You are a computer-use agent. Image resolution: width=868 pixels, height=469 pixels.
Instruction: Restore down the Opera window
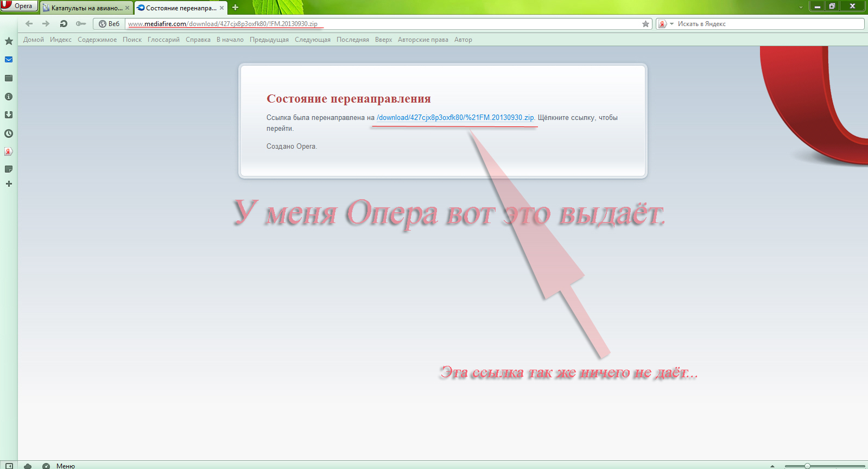(x=832, y=6)
